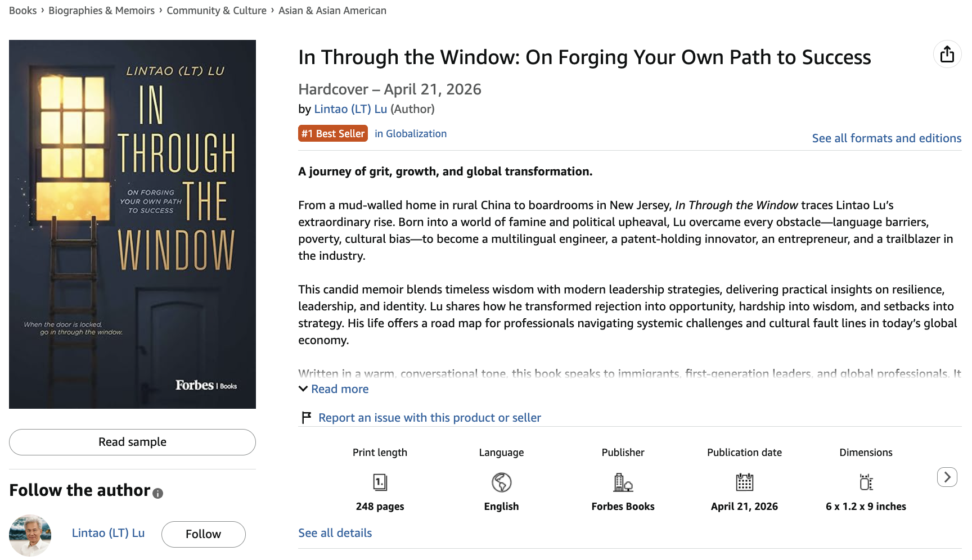Open the Books breadcrumb

22,11
